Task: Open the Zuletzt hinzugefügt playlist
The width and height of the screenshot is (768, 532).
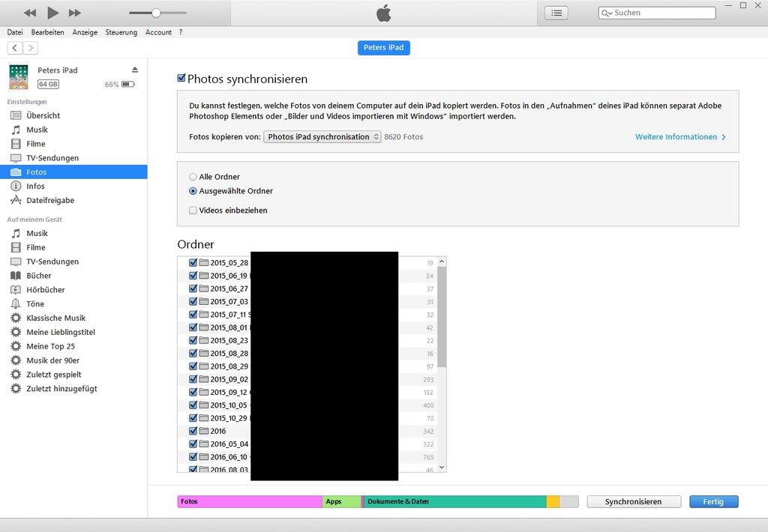Action: 73,389
